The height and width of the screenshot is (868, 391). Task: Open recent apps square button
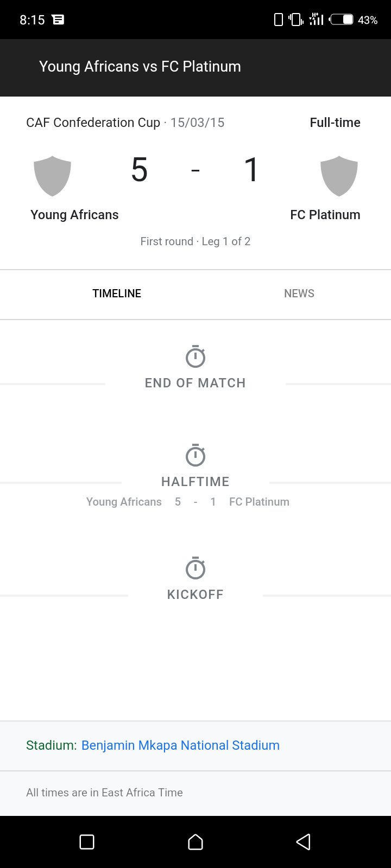(87, 842)
